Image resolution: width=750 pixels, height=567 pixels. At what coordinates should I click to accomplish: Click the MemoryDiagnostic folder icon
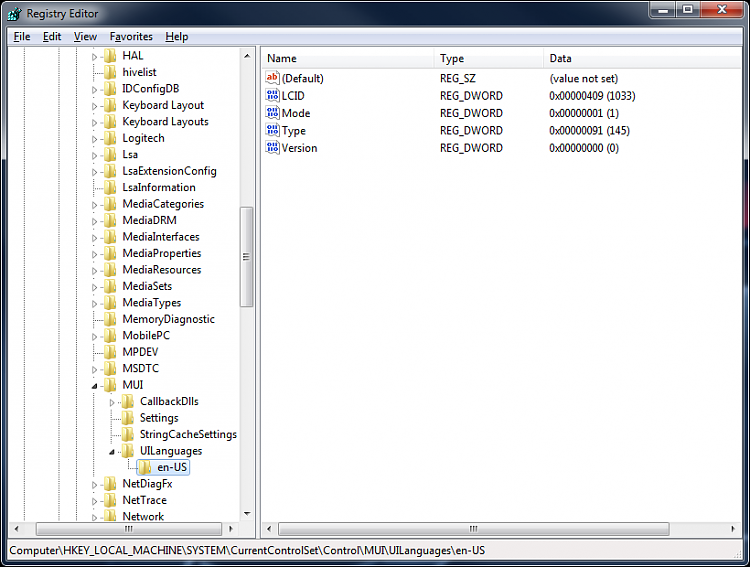tap(110, 319)
